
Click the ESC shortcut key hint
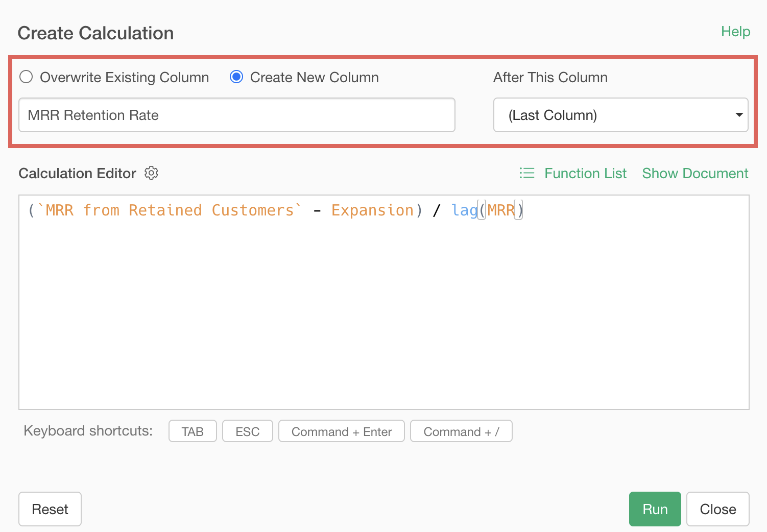(247, 431)
